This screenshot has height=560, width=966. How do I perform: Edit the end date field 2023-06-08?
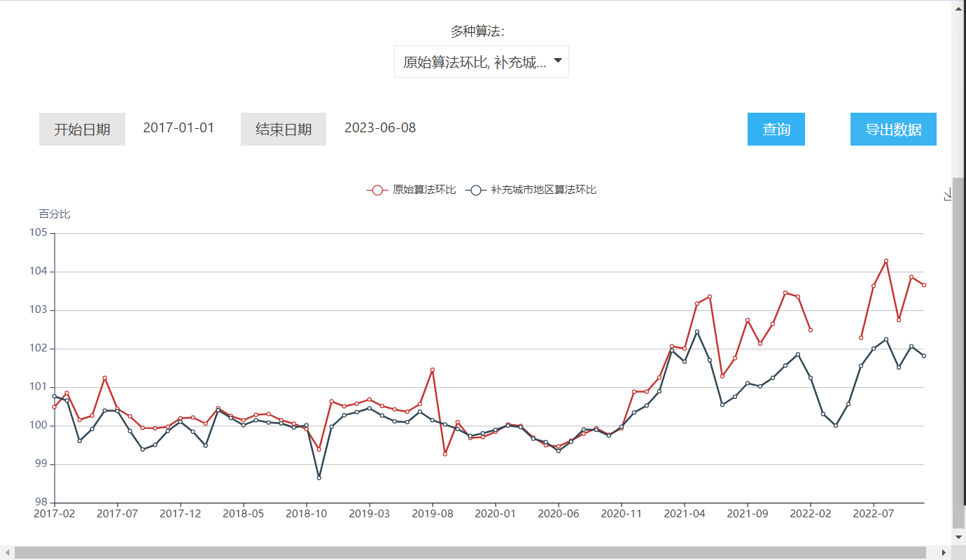[380, 128]
